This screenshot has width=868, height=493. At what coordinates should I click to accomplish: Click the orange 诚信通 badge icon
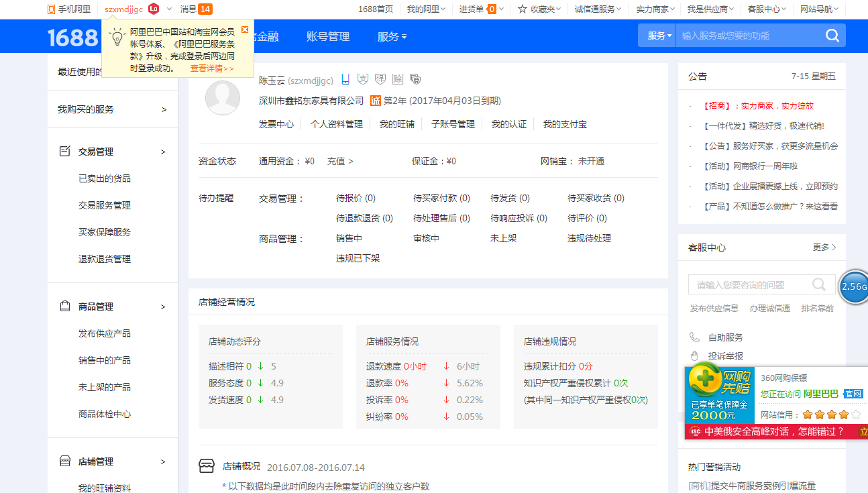[375, 101]
